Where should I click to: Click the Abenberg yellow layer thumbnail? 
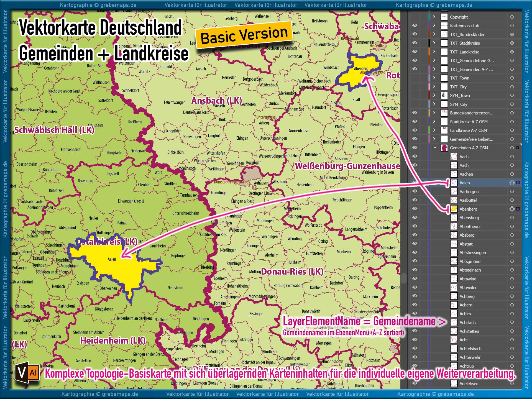454,209
